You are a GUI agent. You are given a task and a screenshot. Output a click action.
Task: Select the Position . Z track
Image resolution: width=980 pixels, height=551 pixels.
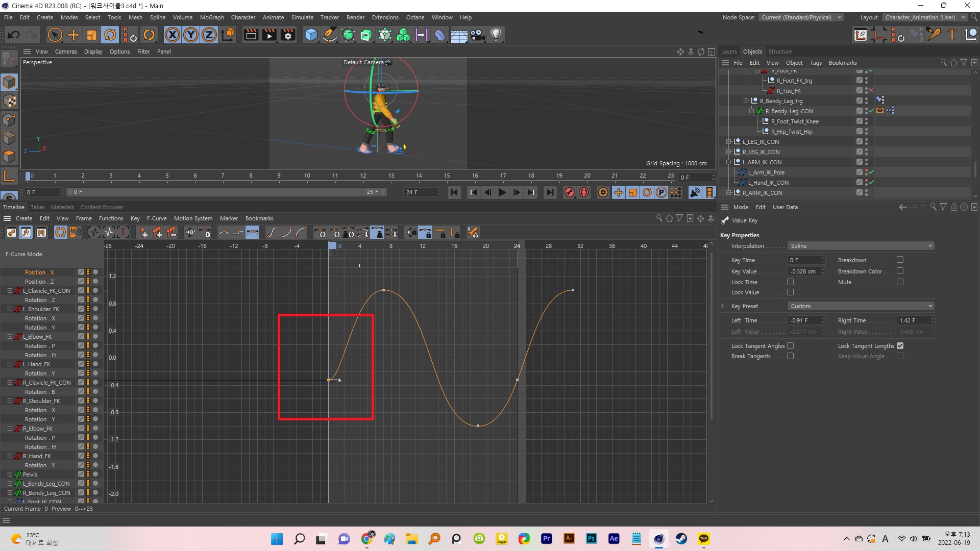click(39, 282)
